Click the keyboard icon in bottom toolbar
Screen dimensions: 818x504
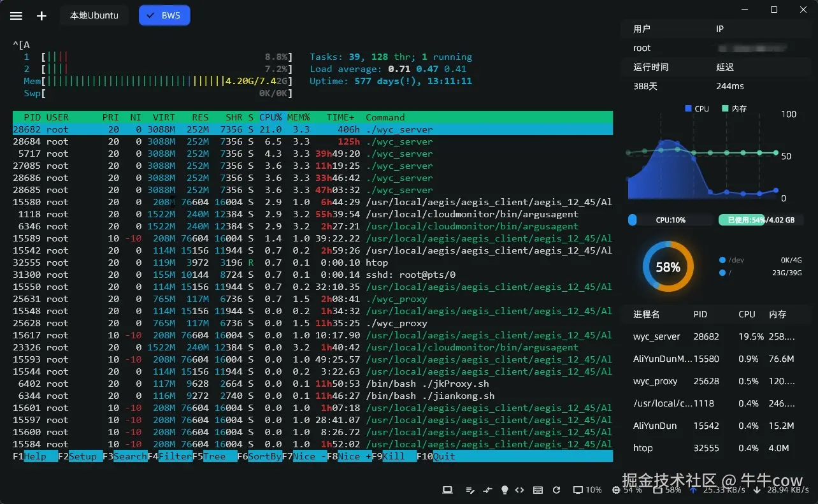(x=538, y=490)
